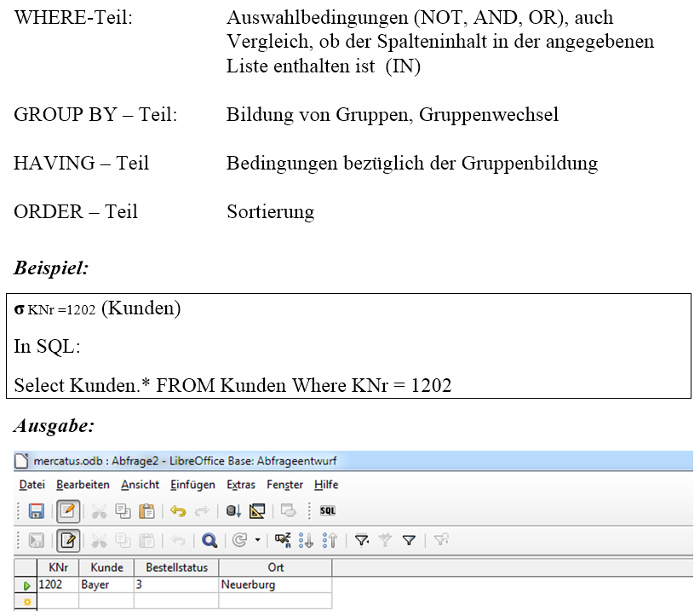Click the Bestellstatus column header
The width and height of the screenshot is (700, 616).
click(175, 568)
